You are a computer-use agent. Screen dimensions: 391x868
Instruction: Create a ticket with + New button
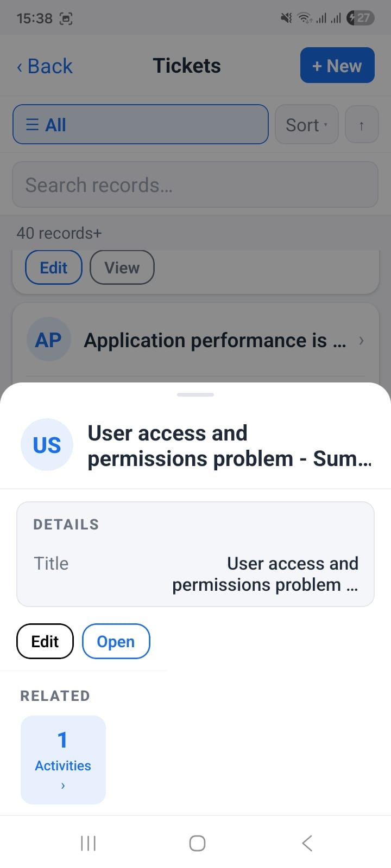coord(337,65)
